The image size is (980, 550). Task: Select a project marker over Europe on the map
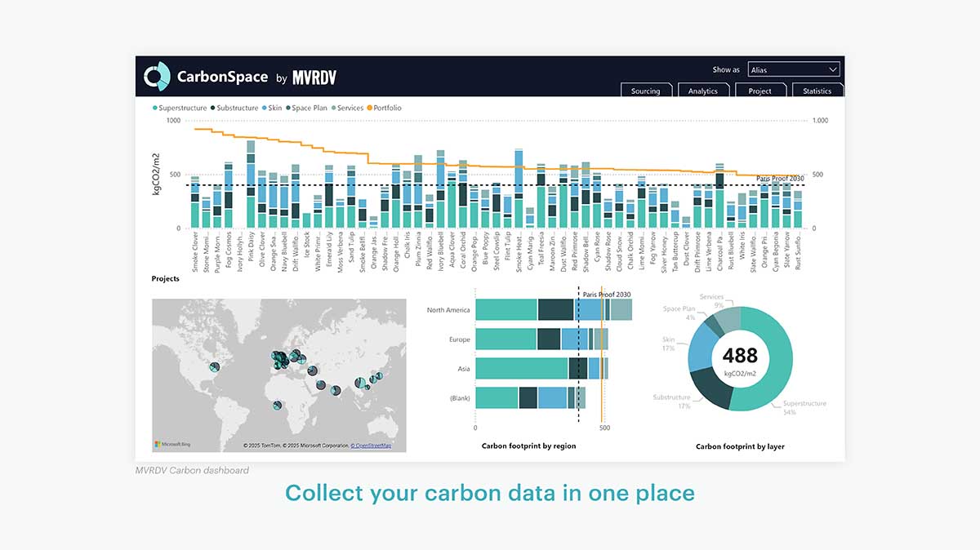click(x=280, y=357)
